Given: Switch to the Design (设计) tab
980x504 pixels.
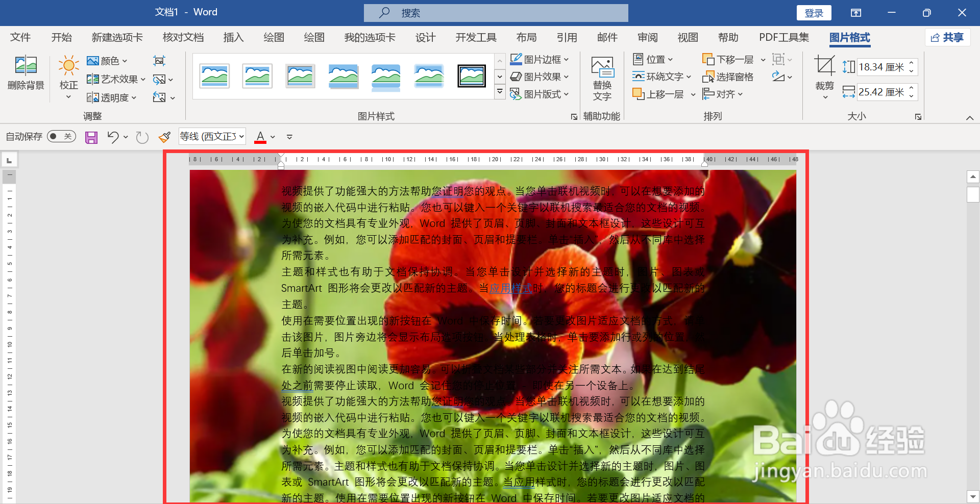Looking at the screenshot, I should click(x=425, y=37).
